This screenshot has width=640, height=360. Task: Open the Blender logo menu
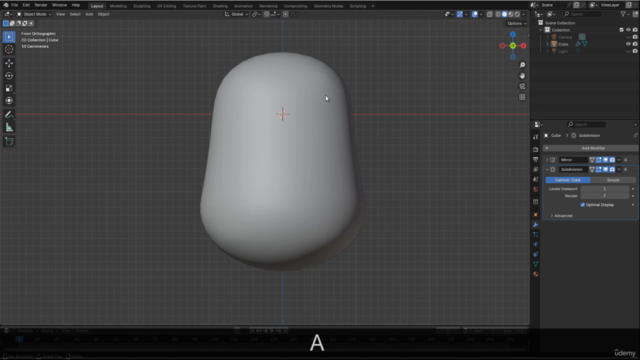click(x=5, y=5)
